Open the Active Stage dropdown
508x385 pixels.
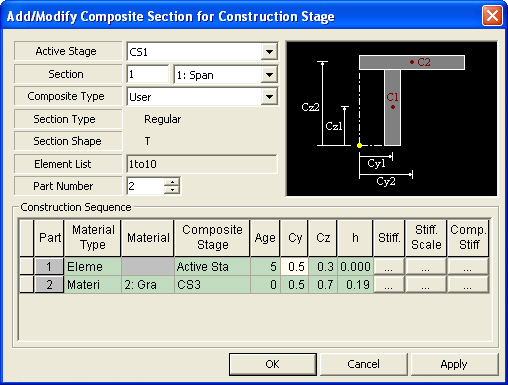(x=269, y=52)
